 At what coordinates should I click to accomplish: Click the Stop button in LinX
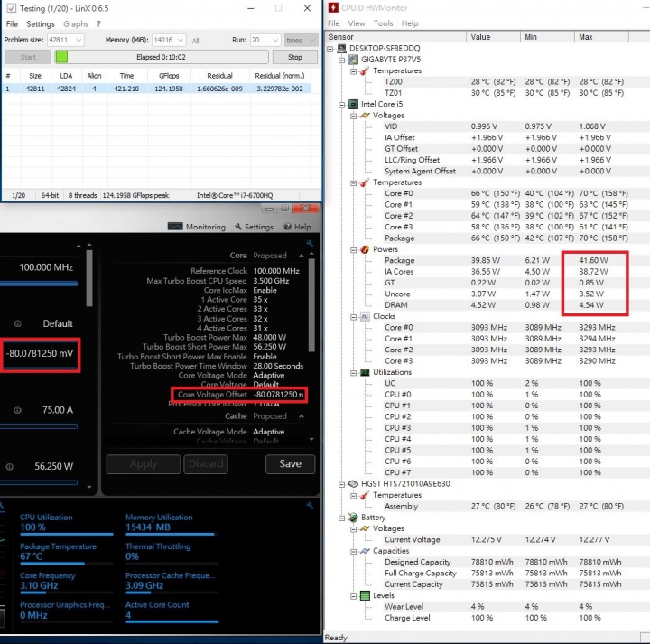(x=294, y=57)
